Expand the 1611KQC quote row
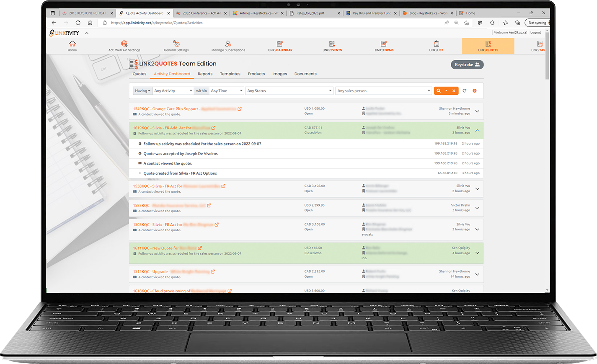597x364 pixels. [477, 253]
